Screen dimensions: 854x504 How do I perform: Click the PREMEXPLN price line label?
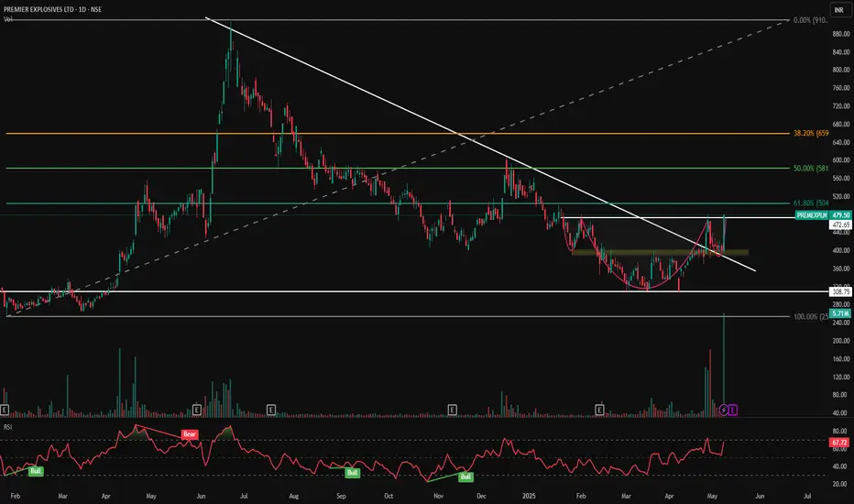[812, 215]
